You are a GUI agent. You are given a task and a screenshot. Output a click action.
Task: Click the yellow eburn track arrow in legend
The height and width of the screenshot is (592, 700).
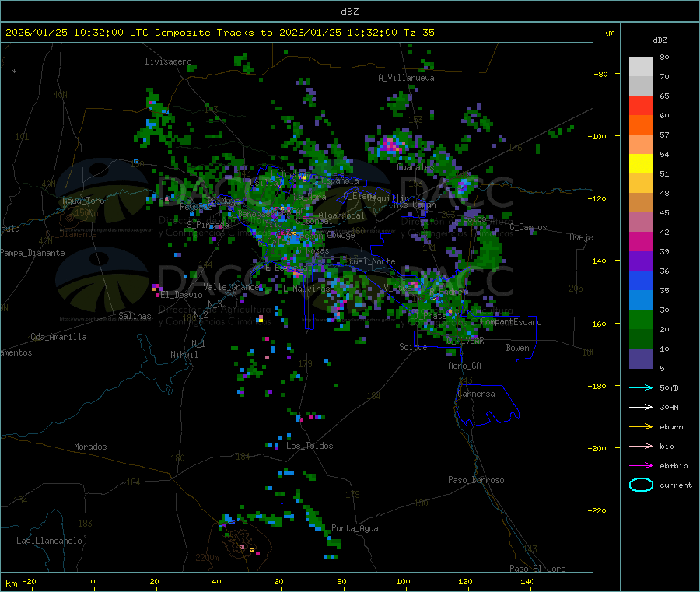point(641,427)
